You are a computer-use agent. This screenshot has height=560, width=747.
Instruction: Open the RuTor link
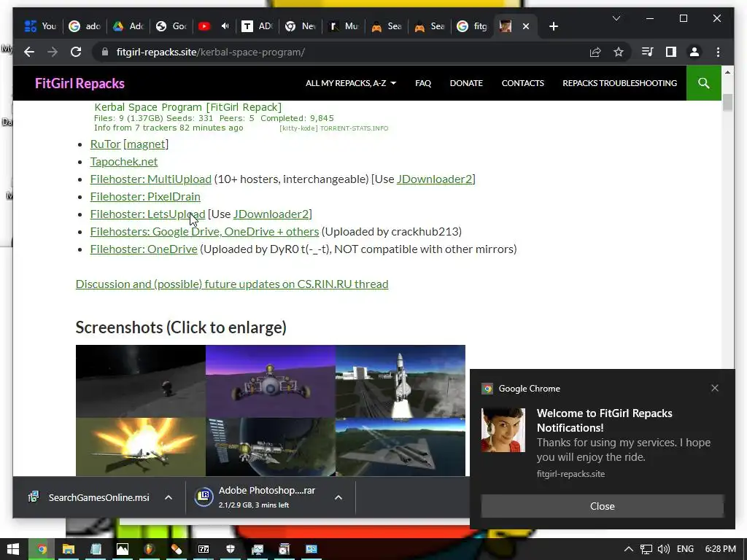[105, 144]
